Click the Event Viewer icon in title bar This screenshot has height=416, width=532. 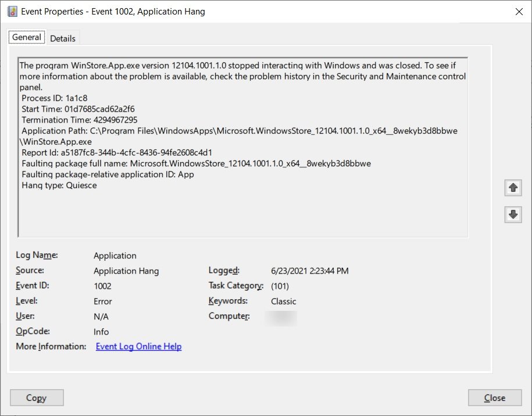pyautogui.click(x=12, y=12)
